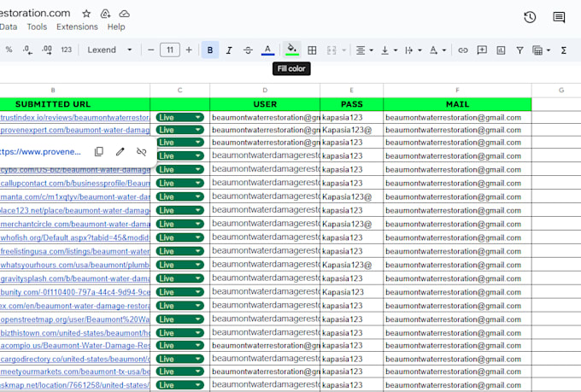Open vertical align dropdown
Image resolution: width=581 pixels, height=392 pixels.
389,50
